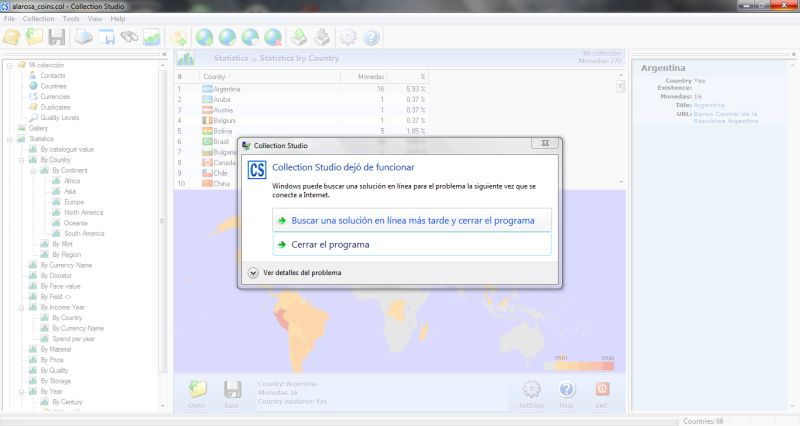Select Quality Levels in the tree
Screen dimensions: 800x426
(60, 118)
